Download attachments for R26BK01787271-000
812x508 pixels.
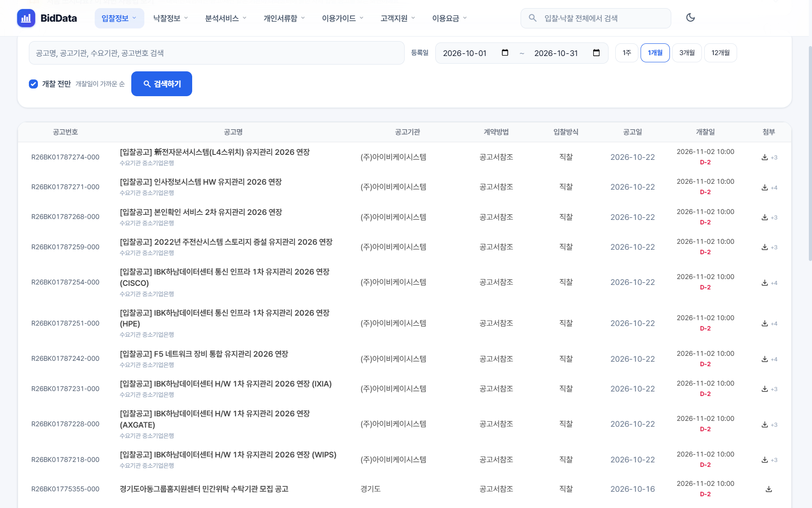point(765,187)
